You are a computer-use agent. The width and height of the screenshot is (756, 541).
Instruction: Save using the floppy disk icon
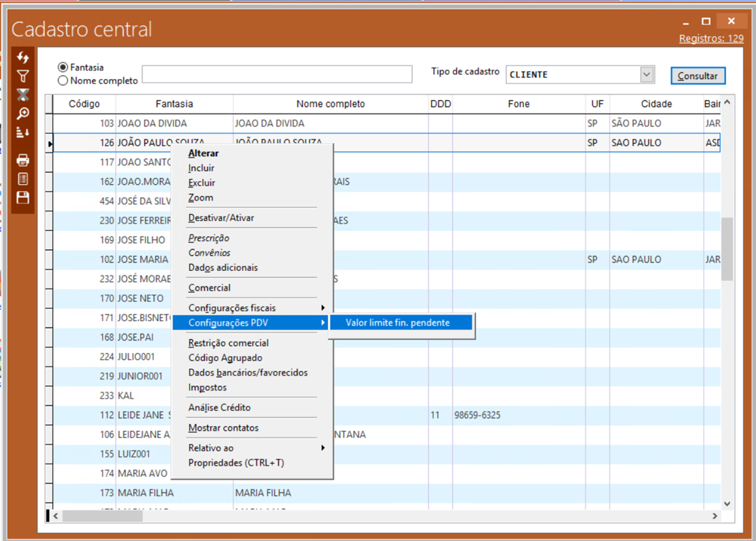23,198
